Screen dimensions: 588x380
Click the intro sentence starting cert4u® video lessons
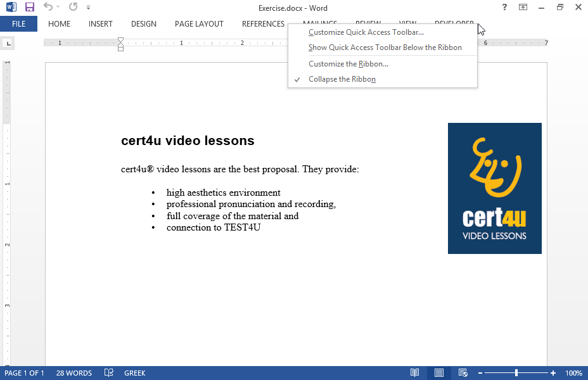[x=240, y=169]
